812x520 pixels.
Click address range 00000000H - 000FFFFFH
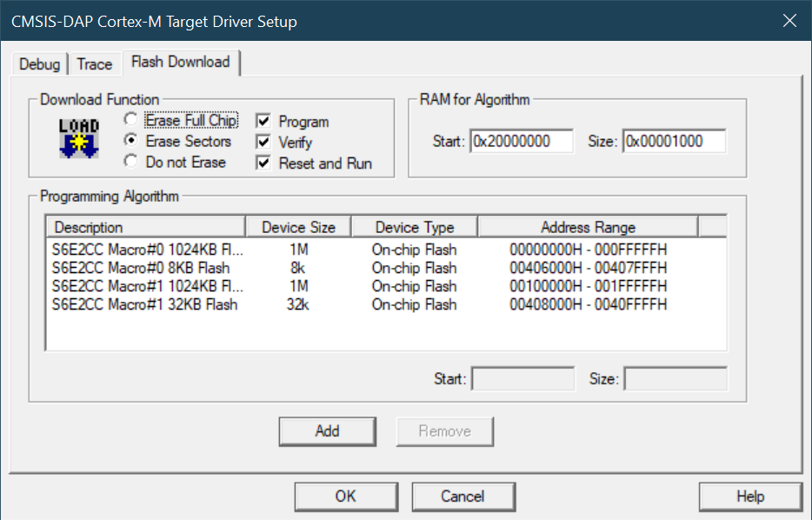pyautogui.click(x=588, y=250)
